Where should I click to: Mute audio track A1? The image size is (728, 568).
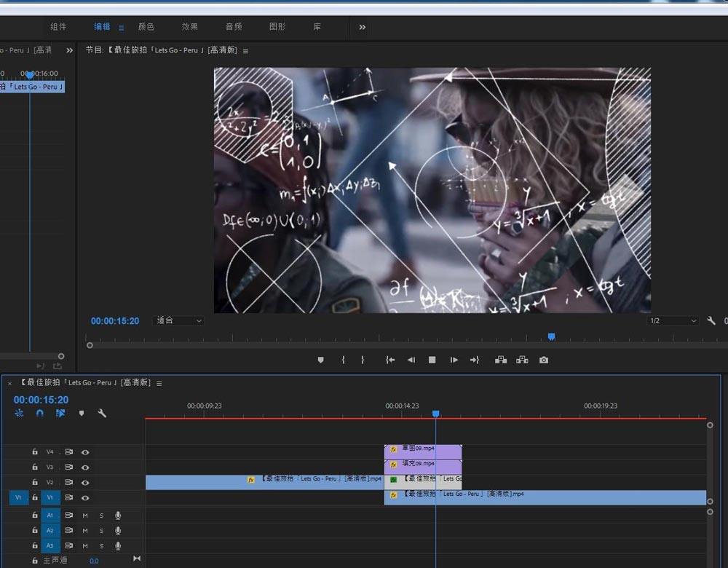(x=85, y=516)
